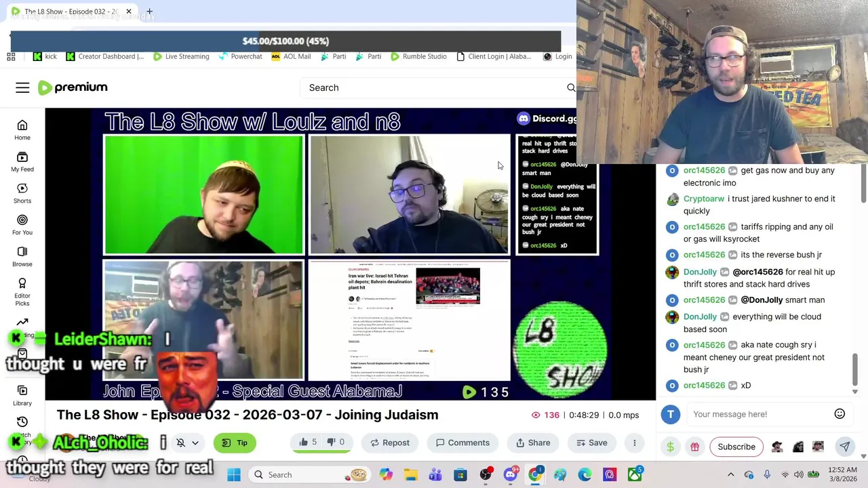Screen dimensions: 868x488
Task: Open the hamburger navigation menu
Action: [x=22, y=87]
